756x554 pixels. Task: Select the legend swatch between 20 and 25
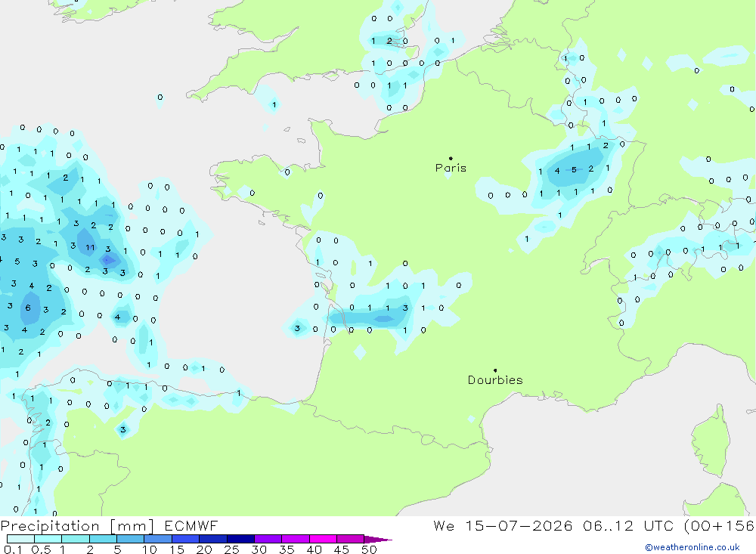click(212, 539)
